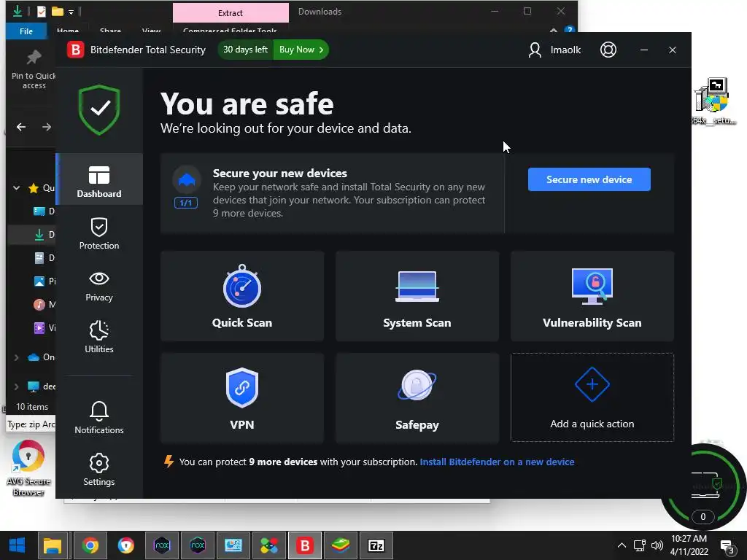Open 7-Zip from the taskbar
Viewport: 747px width, 560px height.
376,545
